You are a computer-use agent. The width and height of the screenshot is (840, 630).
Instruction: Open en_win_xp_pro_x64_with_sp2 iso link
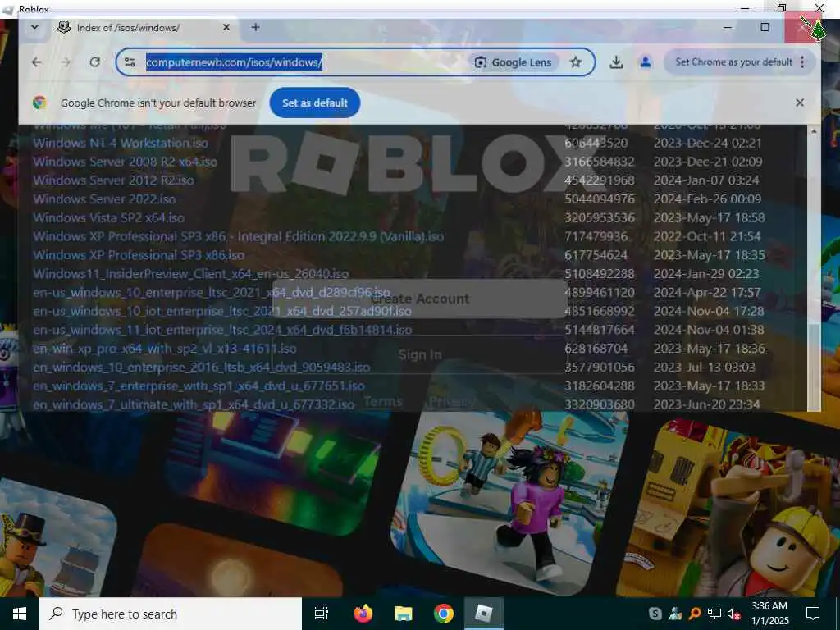point(164,349)
